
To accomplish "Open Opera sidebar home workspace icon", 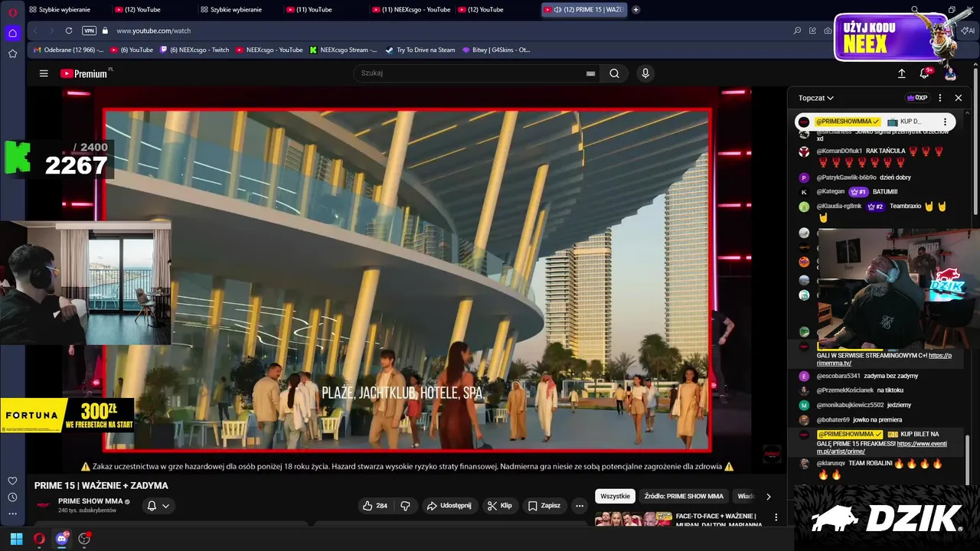I will [12, 33].
